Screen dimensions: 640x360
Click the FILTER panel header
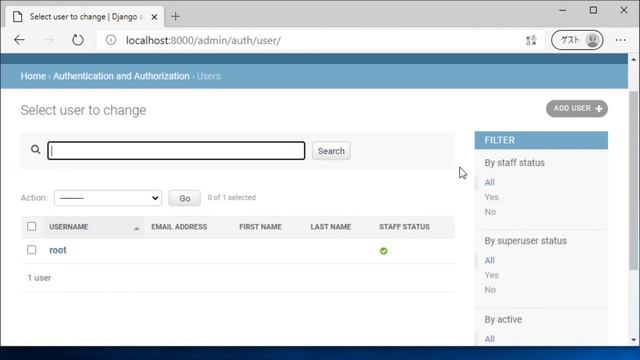[x=541, y=140]
